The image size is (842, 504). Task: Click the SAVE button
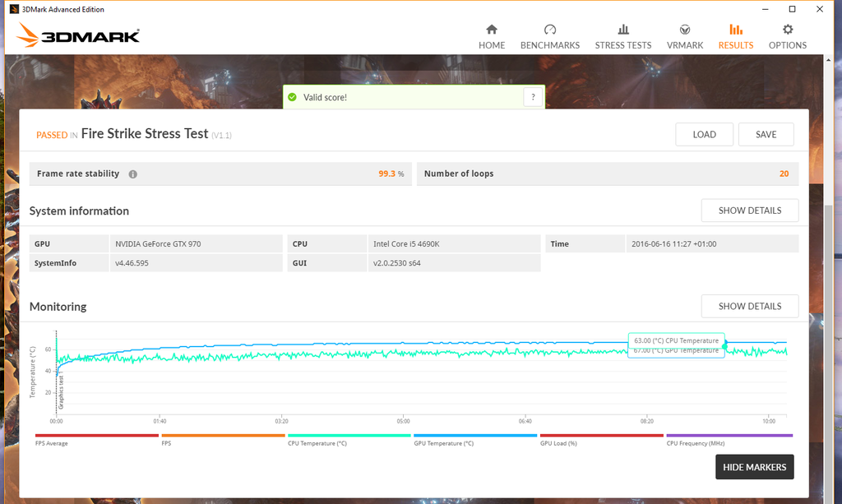point(766,134)
